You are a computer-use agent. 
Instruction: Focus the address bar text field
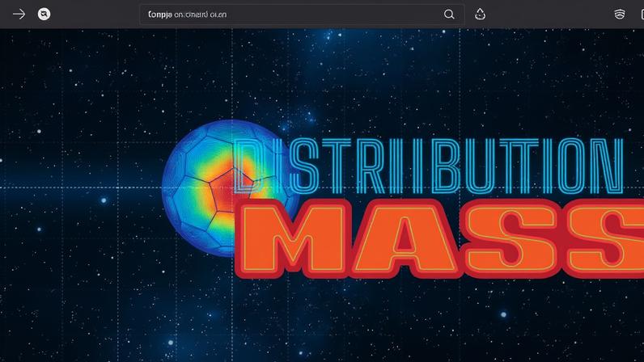click(302, 15)
